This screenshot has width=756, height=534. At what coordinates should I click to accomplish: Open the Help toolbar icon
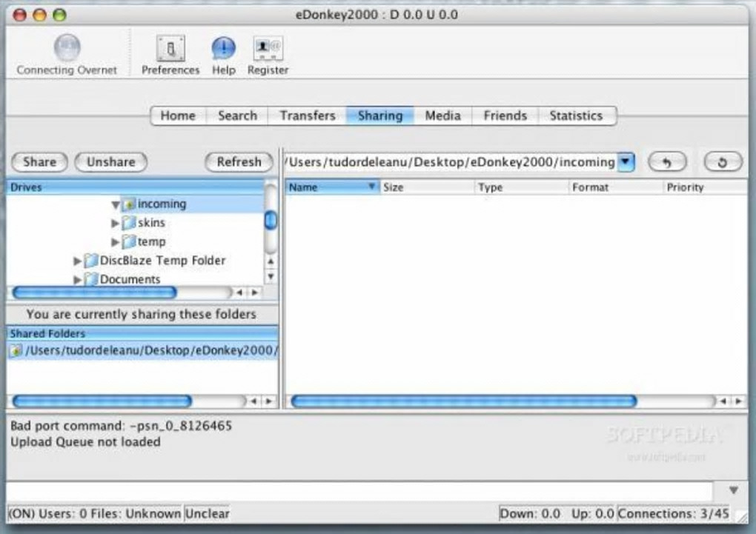coord(224,48)
